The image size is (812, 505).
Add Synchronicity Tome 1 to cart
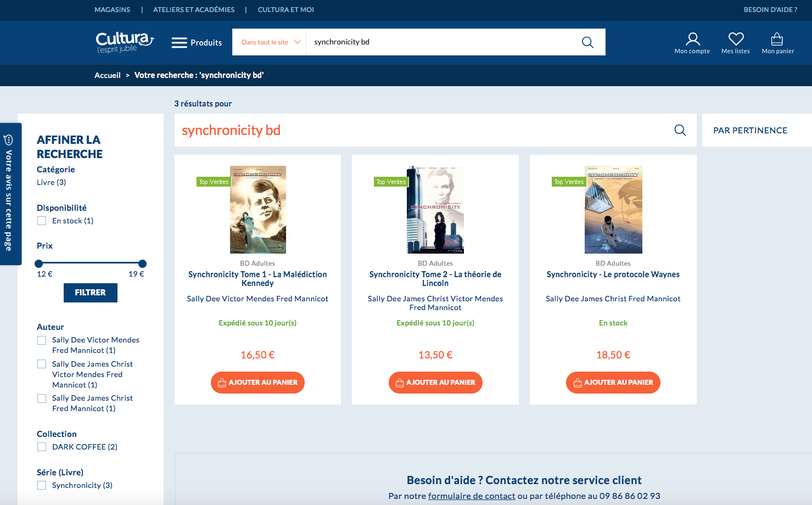pyautogui.click(x=257, y=383)
